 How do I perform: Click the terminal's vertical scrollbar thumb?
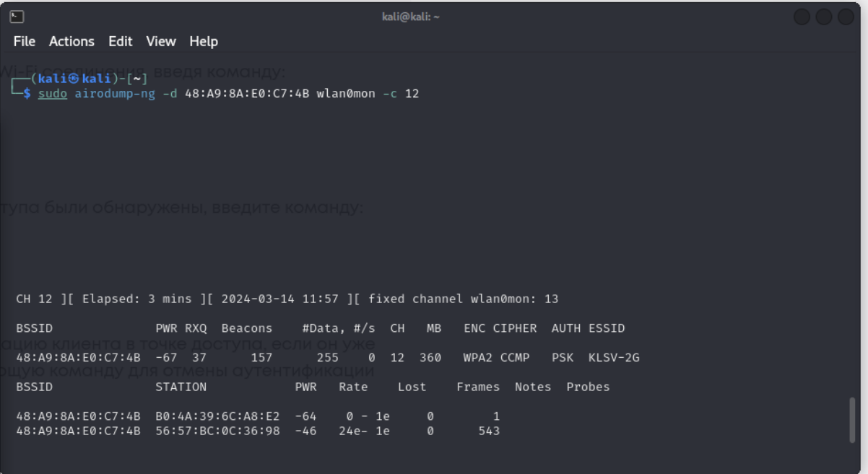tap(853, 419)
